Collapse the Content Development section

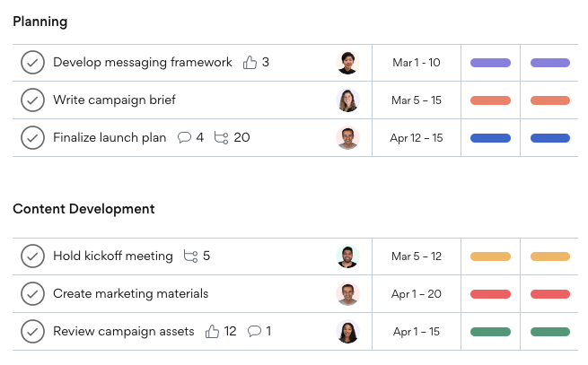click(83, 209)
